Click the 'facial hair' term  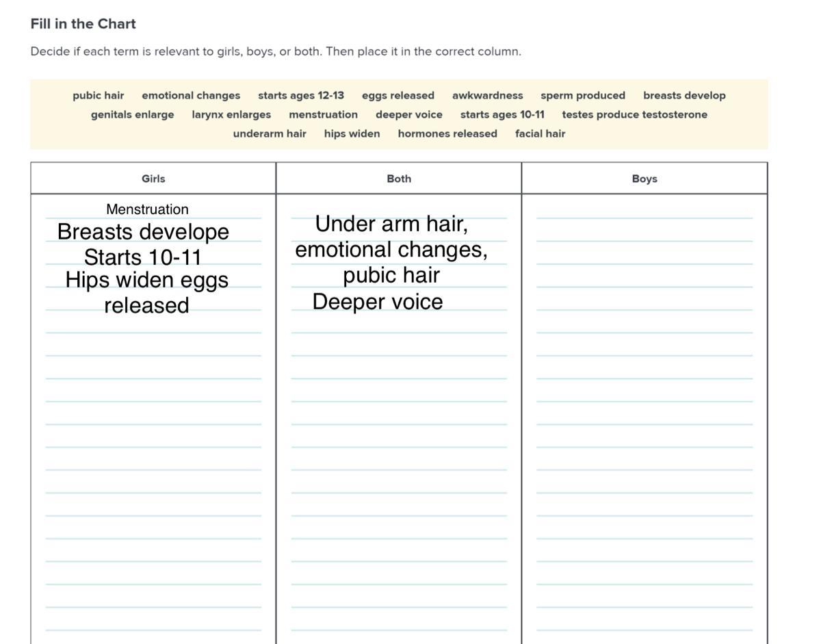click(540, 133)
